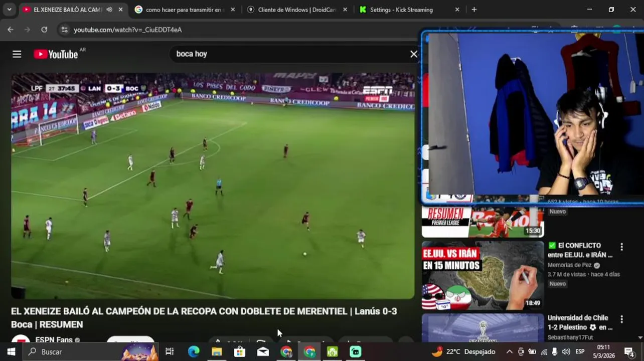
Task: Open the 'El CONFLICTO entre EE.UU. e IRÁN' title
Action: pos(580,250)
